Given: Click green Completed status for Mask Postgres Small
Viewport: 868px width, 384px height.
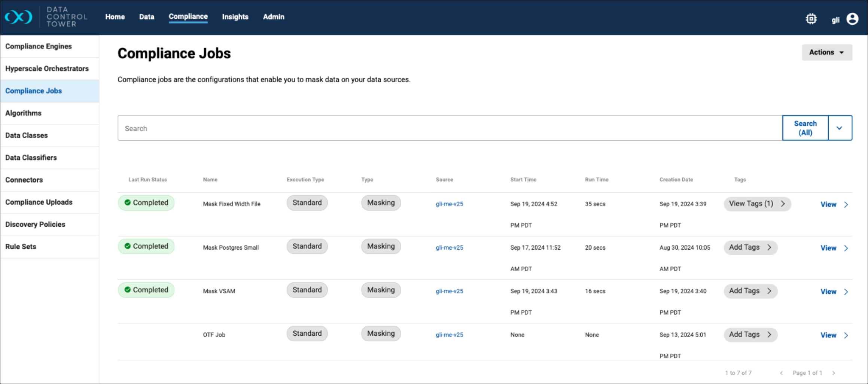Looking at the screenshot, I should (x=146, y=246).
